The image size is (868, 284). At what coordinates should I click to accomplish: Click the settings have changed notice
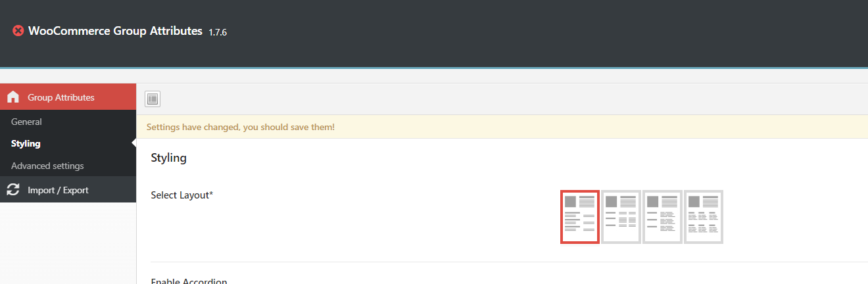pos(502,127)
